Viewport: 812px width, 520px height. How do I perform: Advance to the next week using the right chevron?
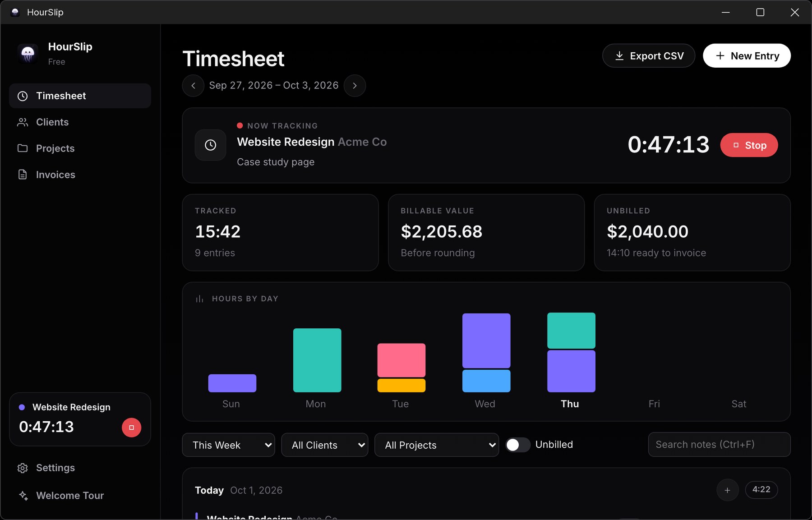(355, 86)
